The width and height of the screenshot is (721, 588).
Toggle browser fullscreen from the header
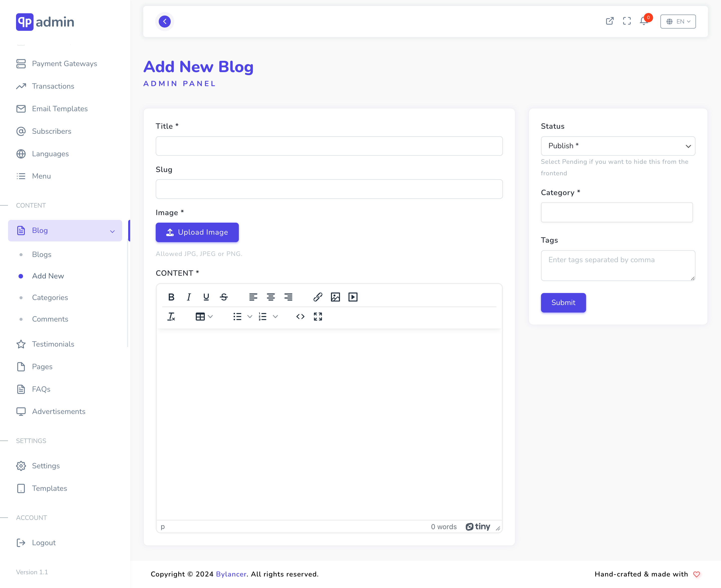coord(627,21)
